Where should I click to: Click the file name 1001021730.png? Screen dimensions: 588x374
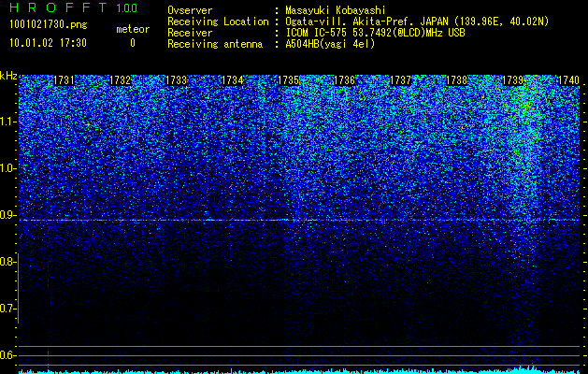click(49, 24)
